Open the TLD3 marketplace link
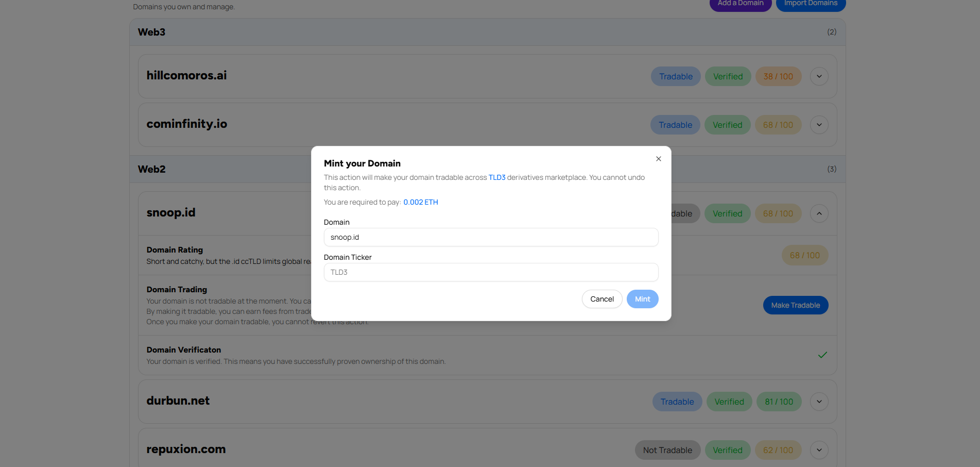The height and width of the screenshot is (467, 980). coord(496,177)
